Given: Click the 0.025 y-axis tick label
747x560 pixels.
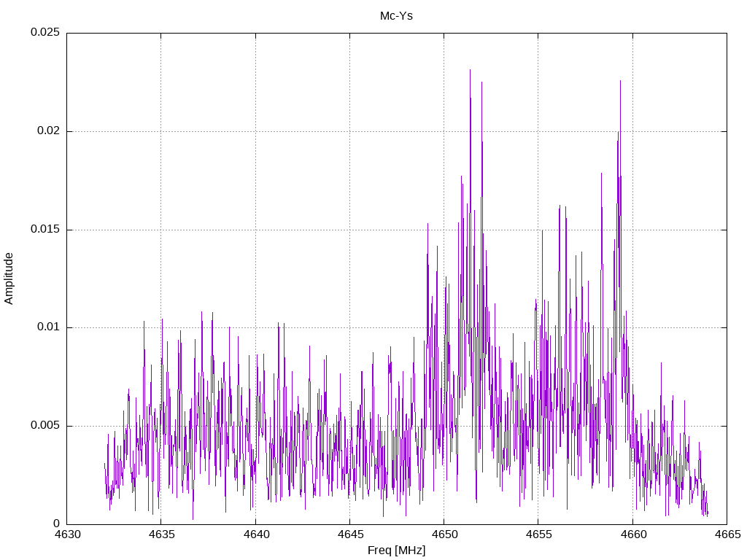Looking at the screenshot, I should (x=45, y=32).
